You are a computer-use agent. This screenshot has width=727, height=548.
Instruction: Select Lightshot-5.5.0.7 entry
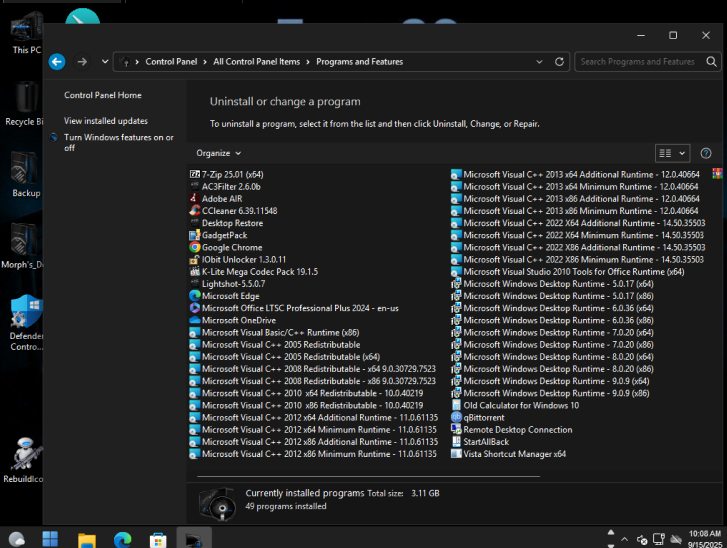(227, 284)
